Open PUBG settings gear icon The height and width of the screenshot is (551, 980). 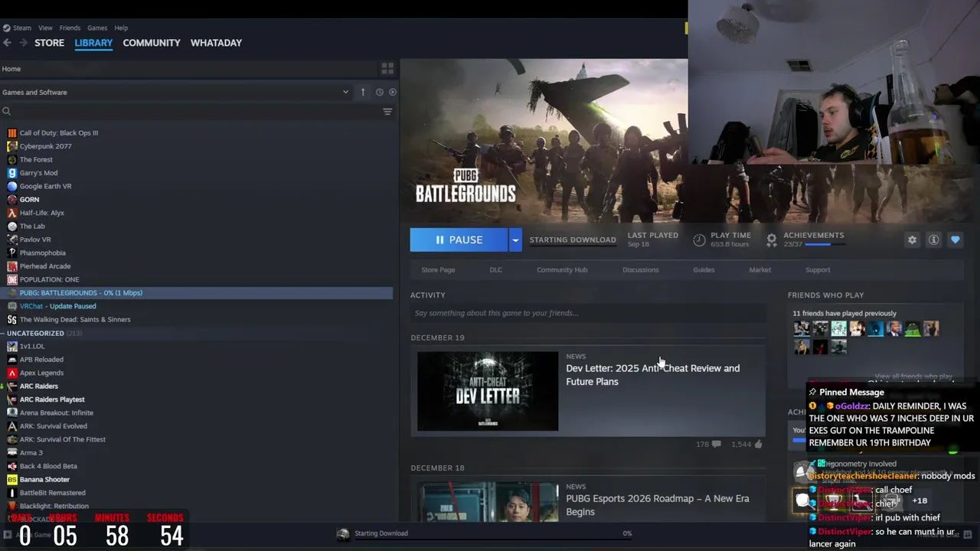912,240
